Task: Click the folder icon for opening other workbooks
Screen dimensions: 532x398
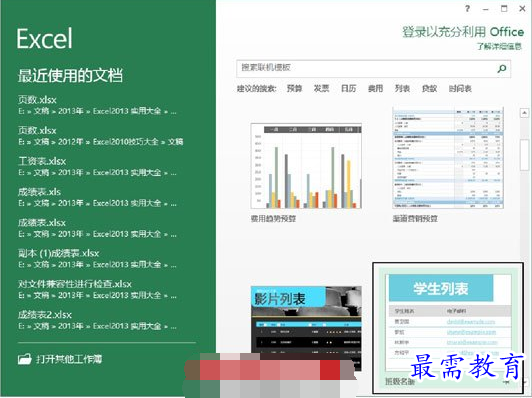Action: coord(25,359)
